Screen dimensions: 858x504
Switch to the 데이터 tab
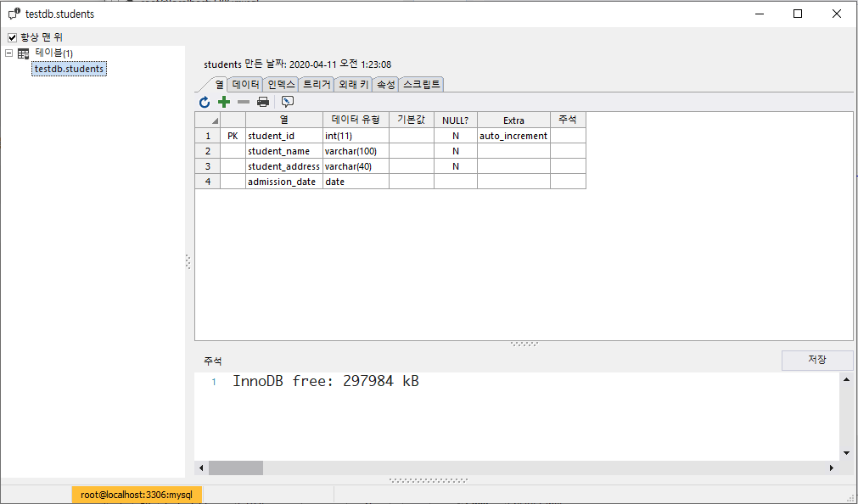point(246,84)
